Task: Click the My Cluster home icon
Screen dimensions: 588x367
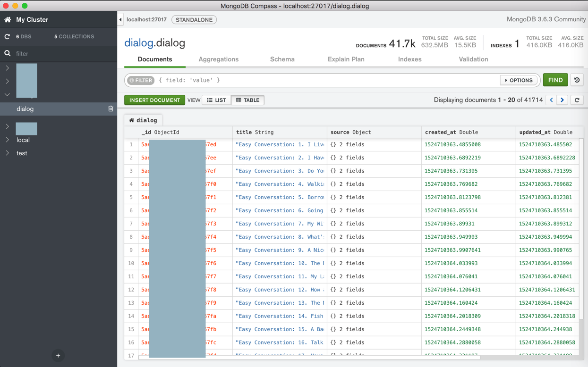Action: pos(8,20)
